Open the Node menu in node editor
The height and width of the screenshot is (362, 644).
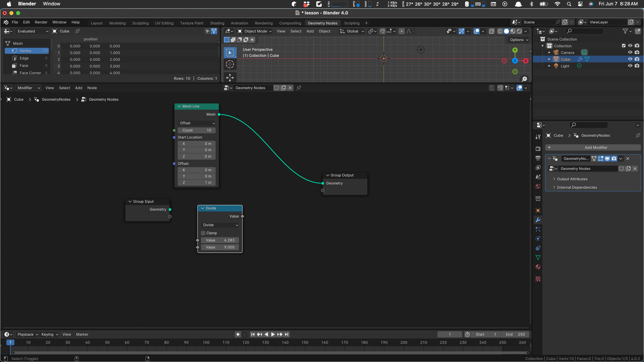click(x=92, y=88)
